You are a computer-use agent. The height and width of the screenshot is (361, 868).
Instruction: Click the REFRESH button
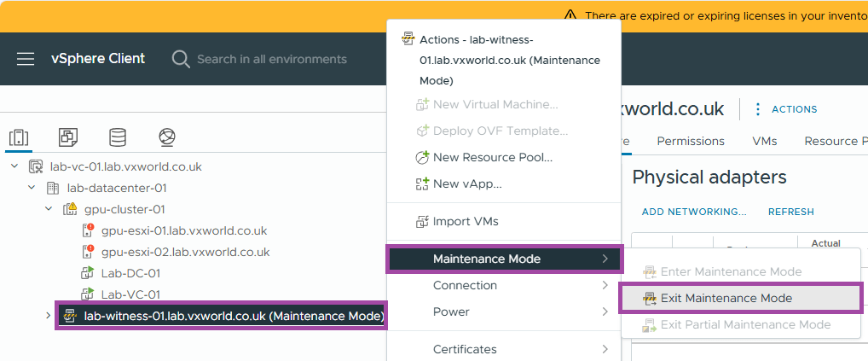[790, 212]
